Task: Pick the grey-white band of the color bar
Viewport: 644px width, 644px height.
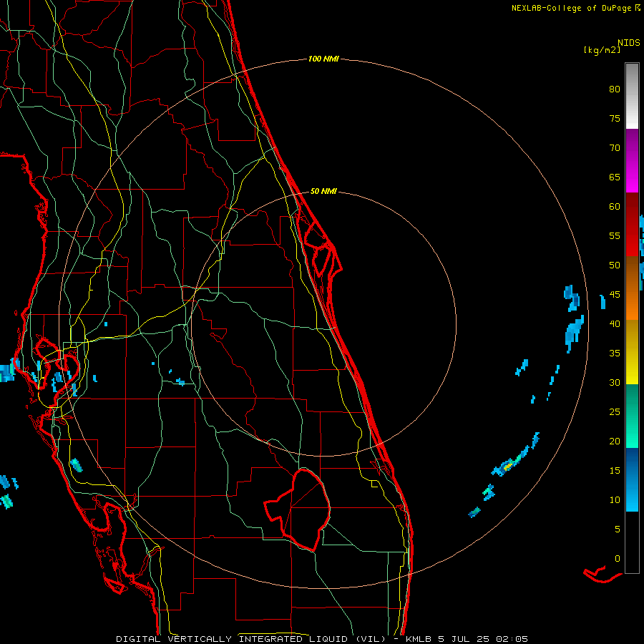Action: click(632, 96)
